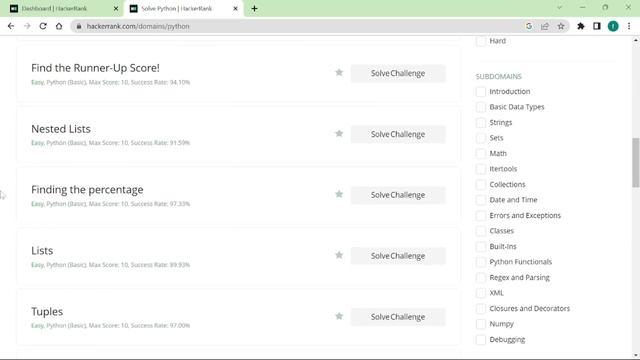Enable the Debugging subdomain filter
Viewport: 640px width, 360px height.
pyautogui.click(x=481, y=340)
